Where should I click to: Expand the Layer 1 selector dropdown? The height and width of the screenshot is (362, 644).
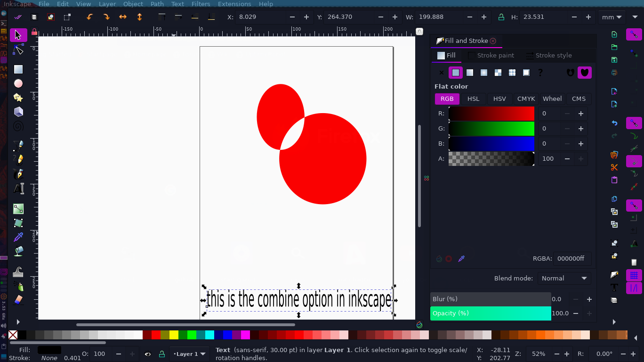pos(190,354)
